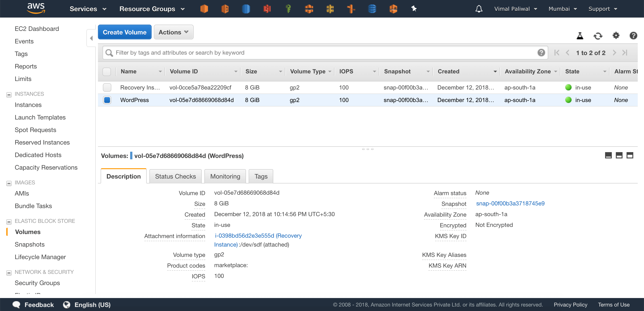Collapse the left navigation sidebar
The width and height of the screenshot is (644, 311).
pos(91,38)
